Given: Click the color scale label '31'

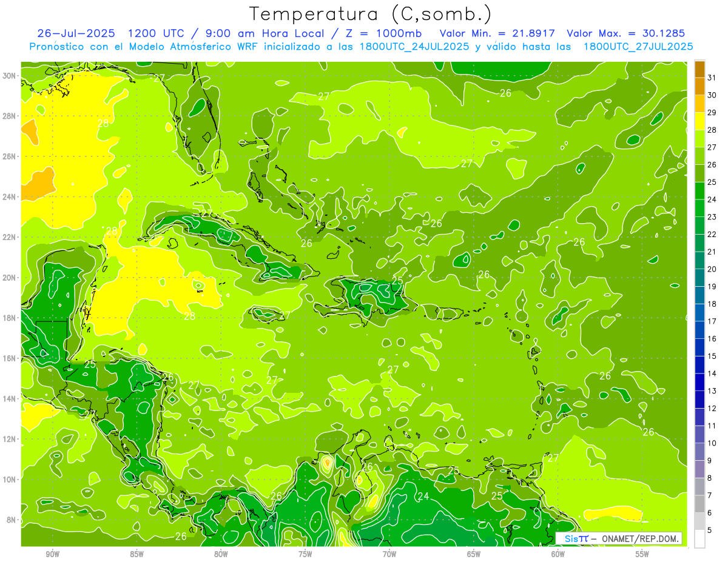Looking at the screenshot, I should 712,78.
